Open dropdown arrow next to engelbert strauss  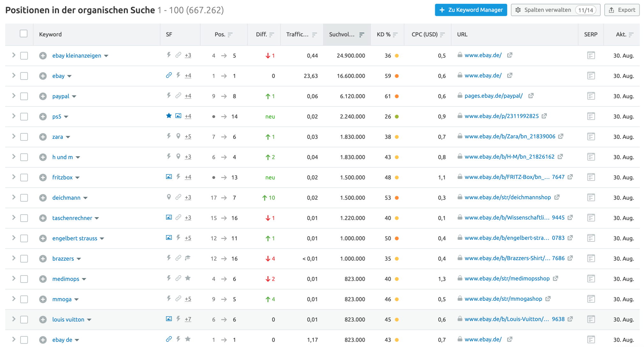[102, 239]
